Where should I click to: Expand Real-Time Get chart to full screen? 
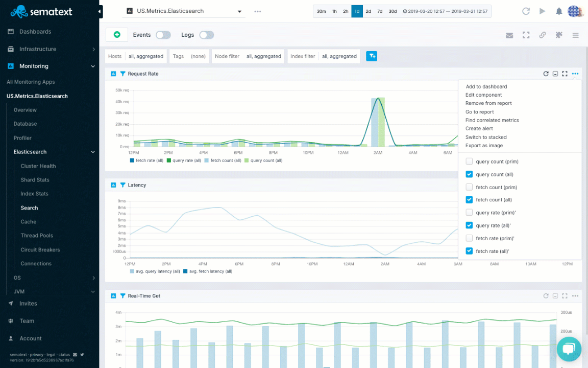tap(565, 296)
